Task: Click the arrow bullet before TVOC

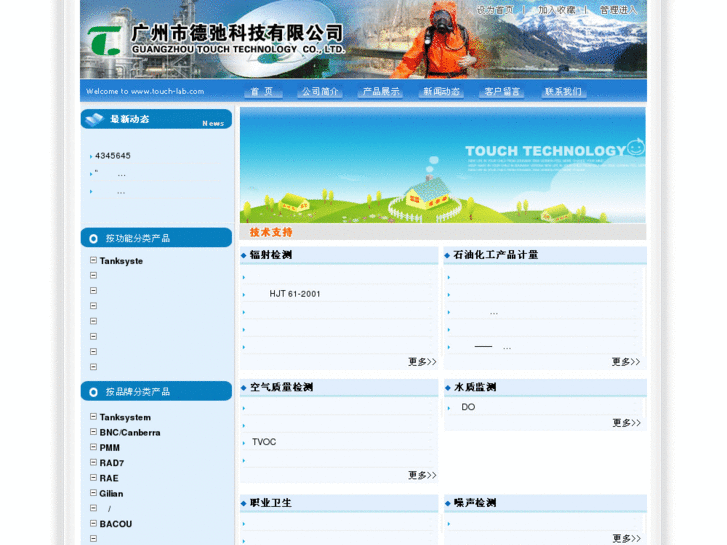Action: click(x=244, y=442)
